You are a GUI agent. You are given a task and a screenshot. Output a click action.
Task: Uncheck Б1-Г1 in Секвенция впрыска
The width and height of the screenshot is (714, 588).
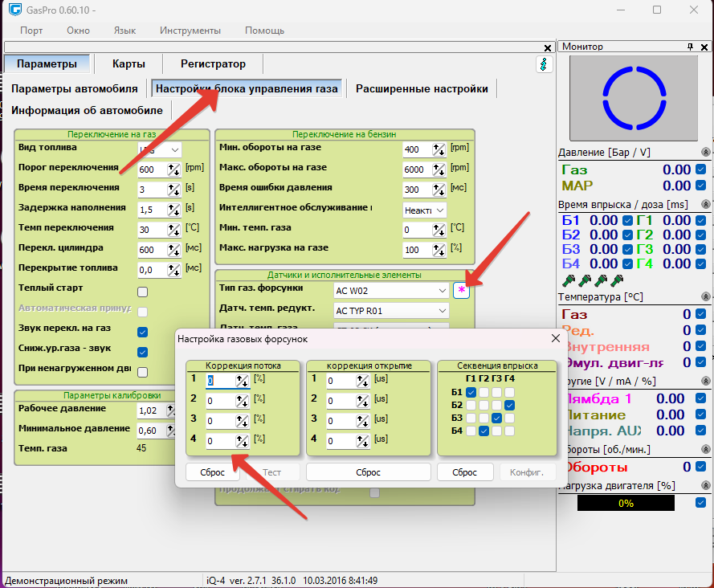[x=471, y=392]
